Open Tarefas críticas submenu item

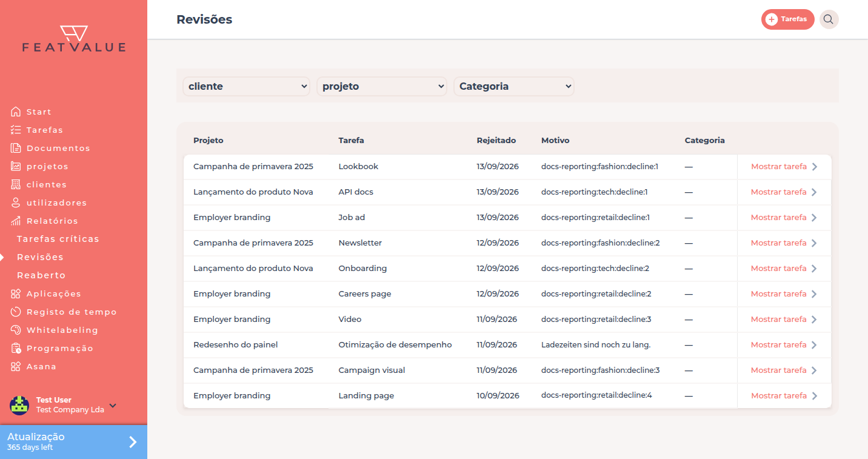coord(58,239)
